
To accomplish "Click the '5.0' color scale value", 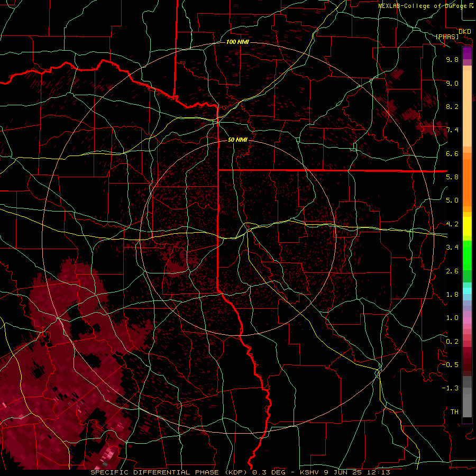I will coord(452,200).
